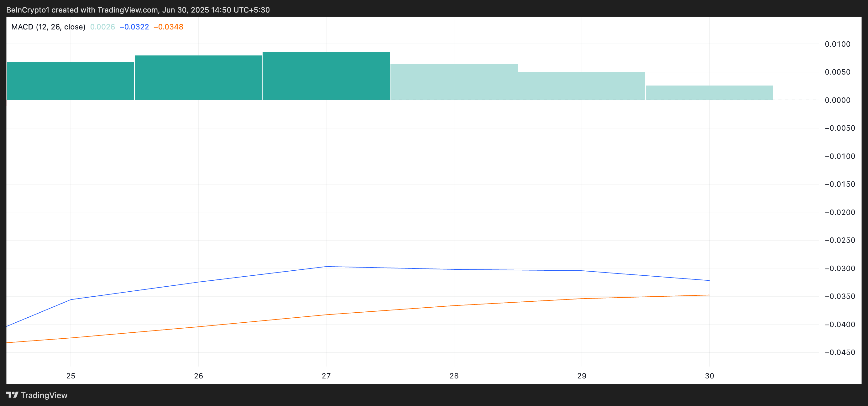
Task: Click the 0.0100 price scale label
Action: tap(837, 44)
